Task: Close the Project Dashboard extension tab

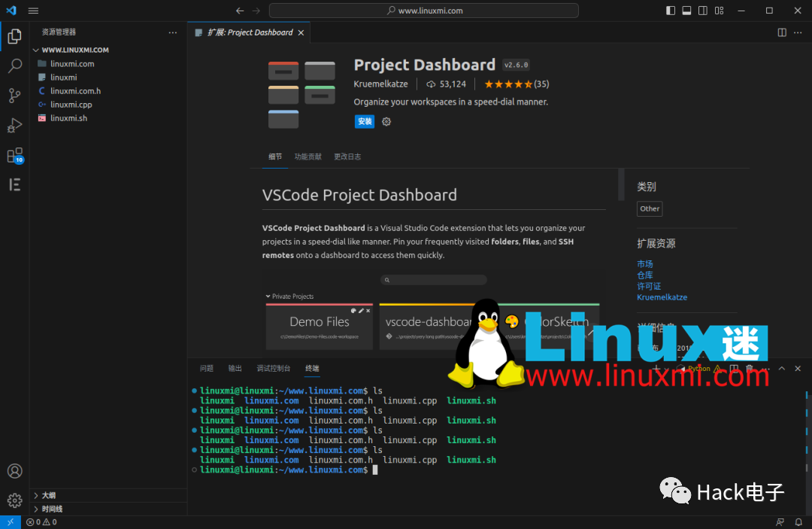Action: [301, 32]
